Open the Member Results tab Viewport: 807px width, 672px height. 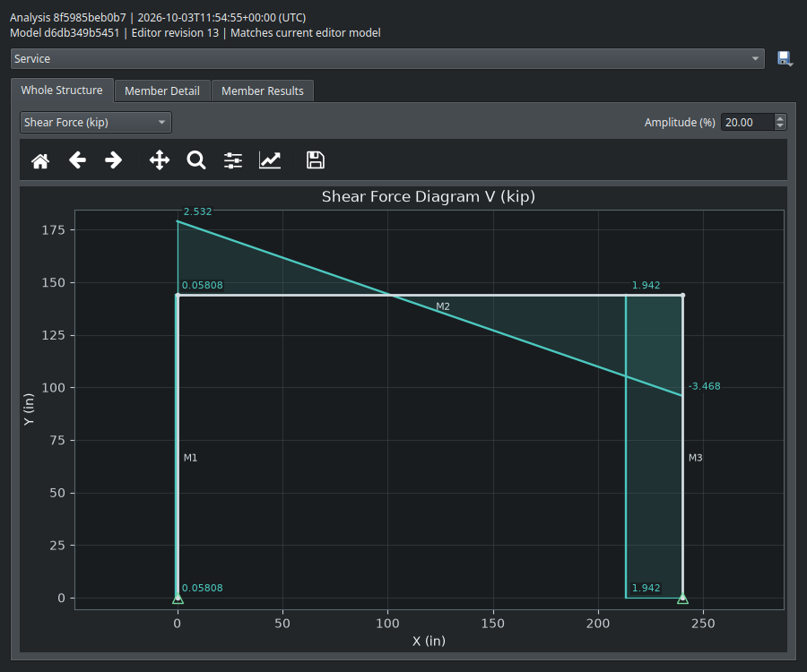point(263,91)
